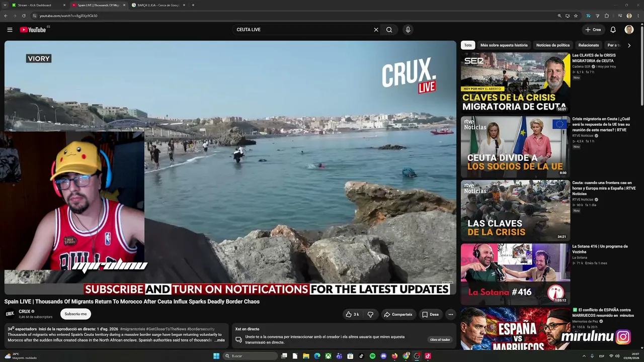Open the YouTube account avatar menu
The width and height of the screenshot is (644, 362).
click(629, 30)
